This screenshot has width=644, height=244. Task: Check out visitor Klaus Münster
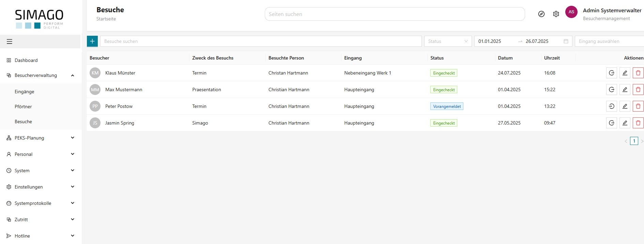click(x=612, y=73)
